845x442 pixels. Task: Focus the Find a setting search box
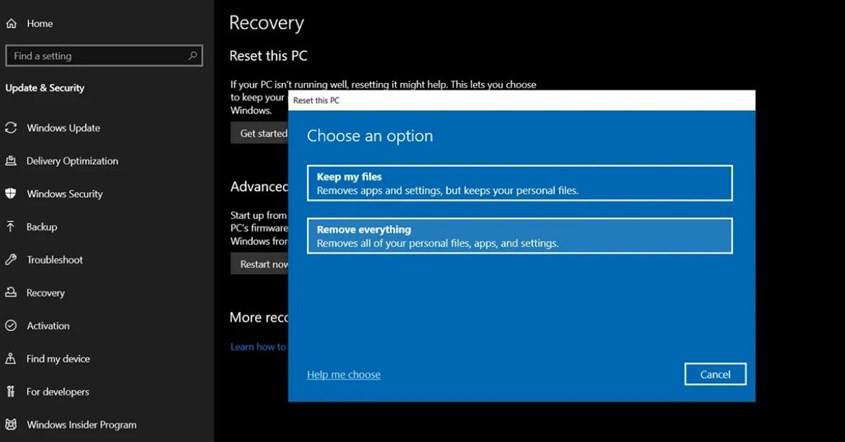104,56
